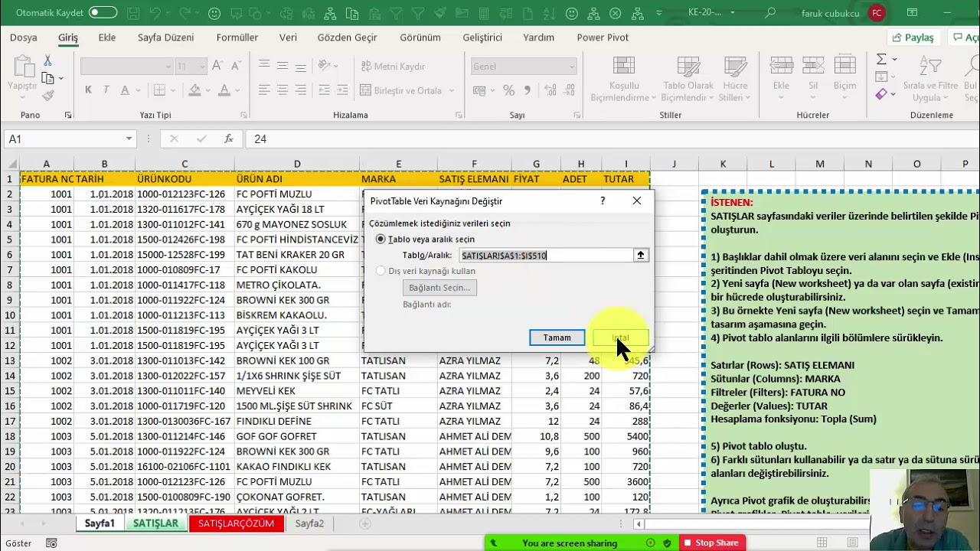Switch to Sayfa Düzeni tab
The image size is (980, 551).
[166, 37]
